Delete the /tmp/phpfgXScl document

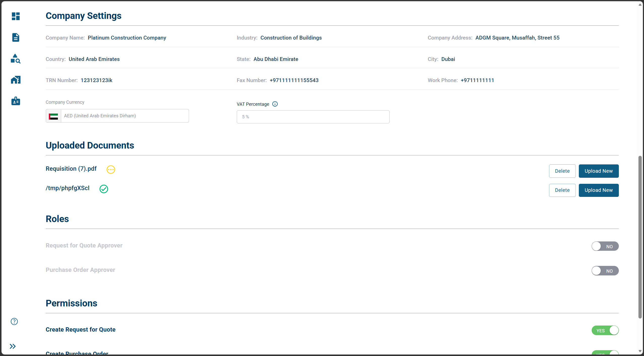coord(562,190)
